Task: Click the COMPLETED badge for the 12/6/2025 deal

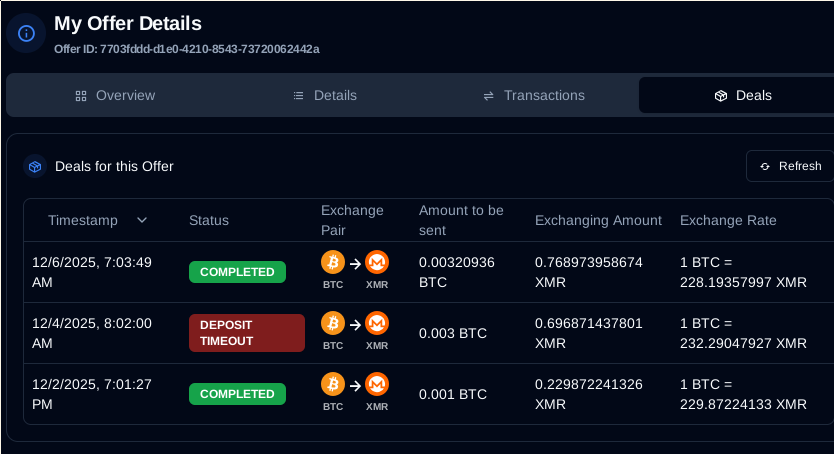Action: click(x=237, y=272)
